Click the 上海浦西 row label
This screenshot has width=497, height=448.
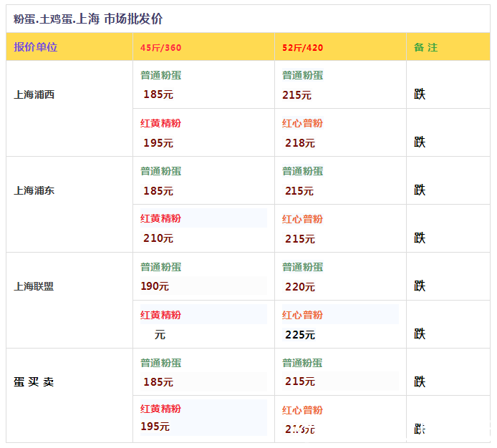(34, 94)
